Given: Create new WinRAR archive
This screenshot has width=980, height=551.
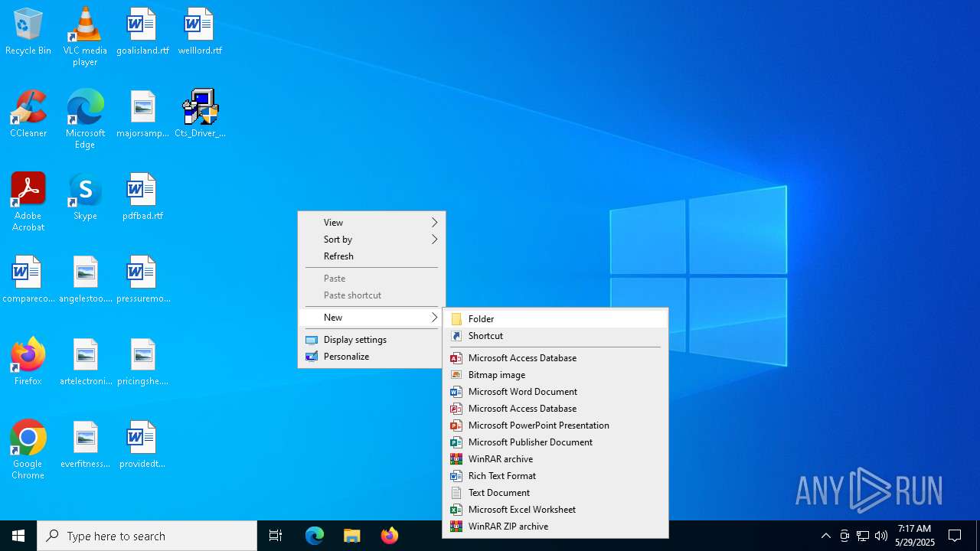Looking at the screenshot, I should click(x=555, y=459).
